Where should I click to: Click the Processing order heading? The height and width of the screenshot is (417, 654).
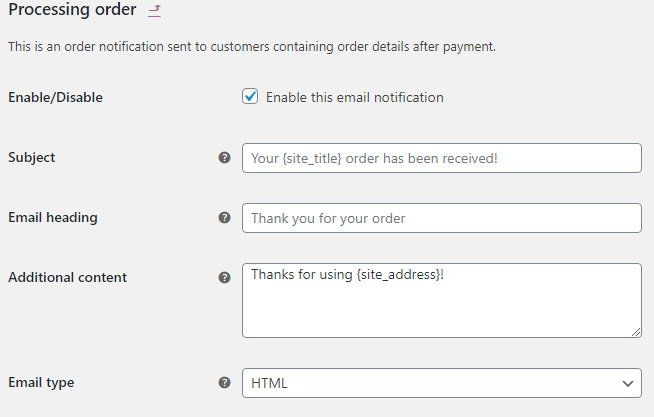72,10
